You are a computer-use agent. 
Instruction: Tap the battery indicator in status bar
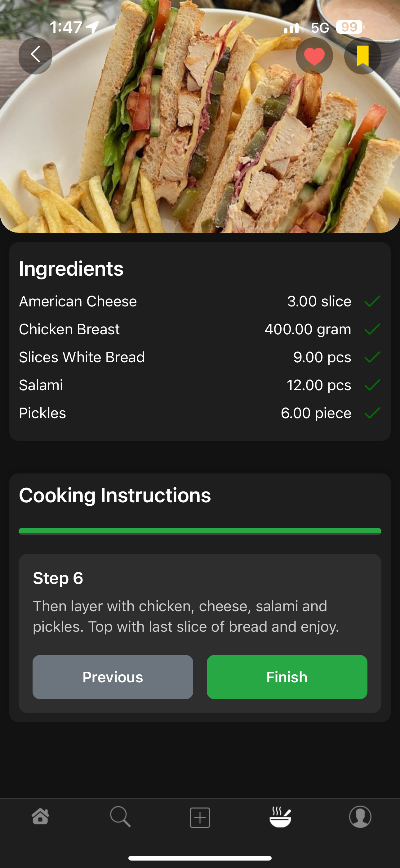click(x=349, y=27)
